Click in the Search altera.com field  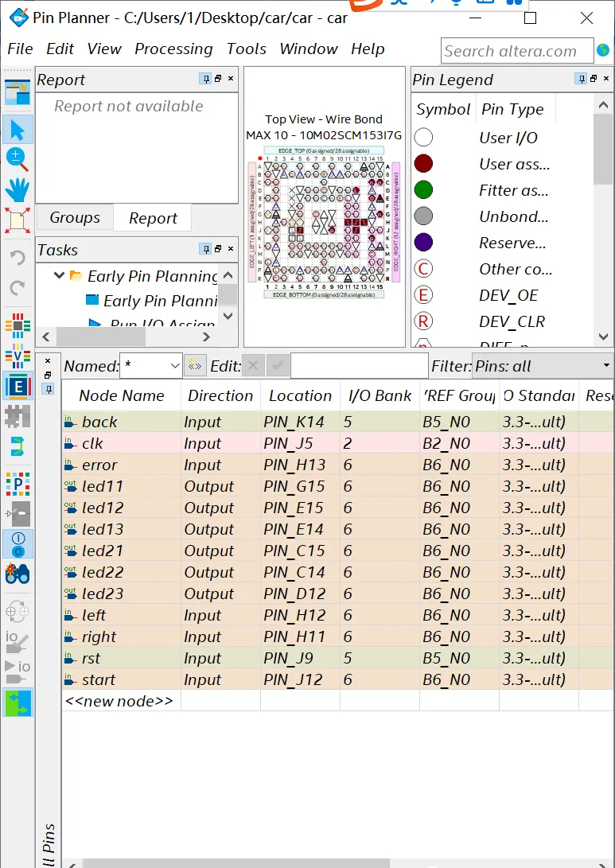(517, 51)
